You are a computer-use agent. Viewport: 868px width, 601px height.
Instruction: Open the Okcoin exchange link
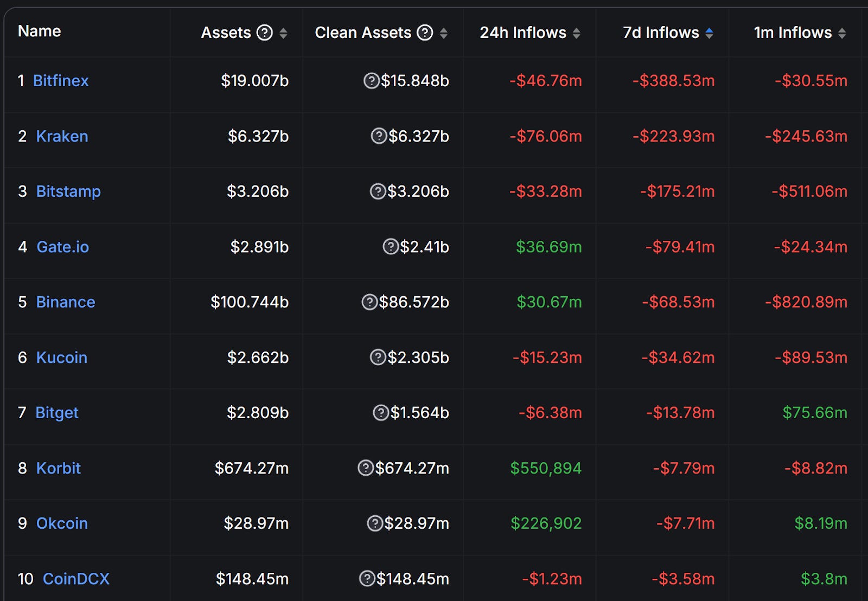(x=62, y=523)
